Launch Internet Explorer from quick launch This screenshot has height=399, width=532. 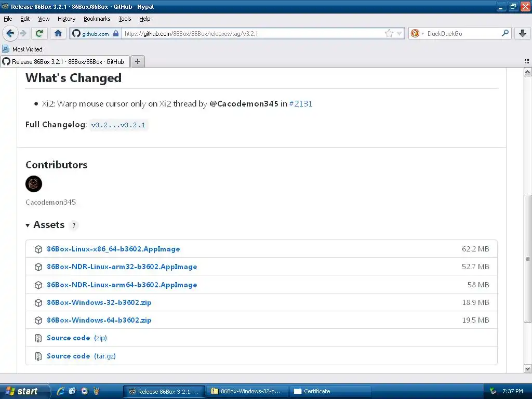click(61, 391)
